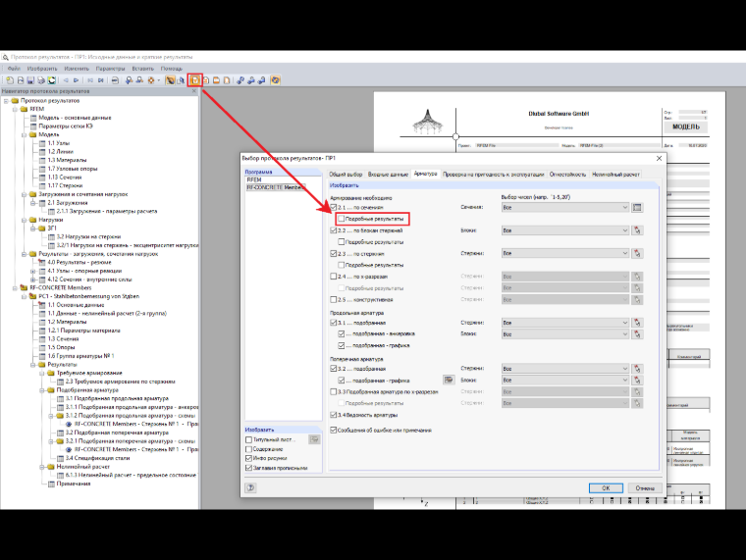Select Параметры сетки КЭ tree item
The image size is (746, 560).
pos(66,127)
